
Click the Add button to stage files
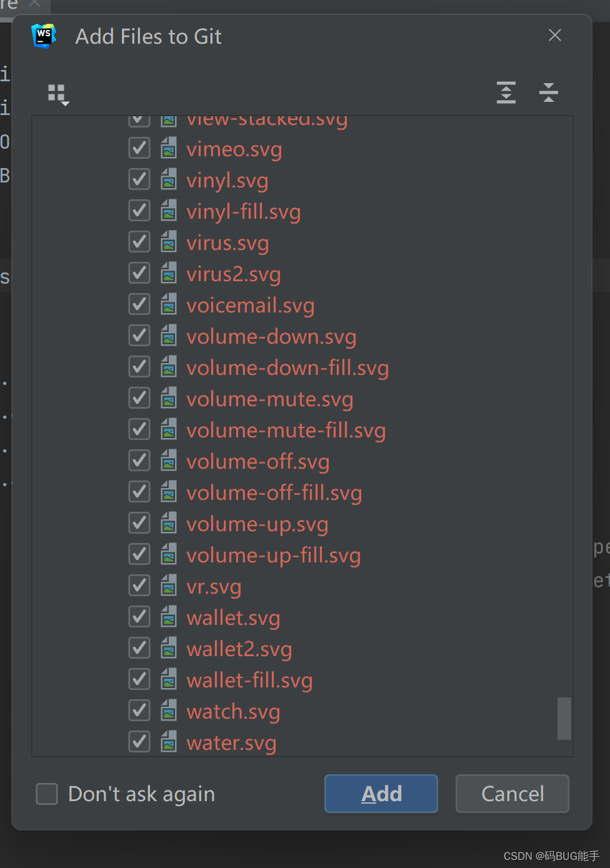[x=381, y=794]
